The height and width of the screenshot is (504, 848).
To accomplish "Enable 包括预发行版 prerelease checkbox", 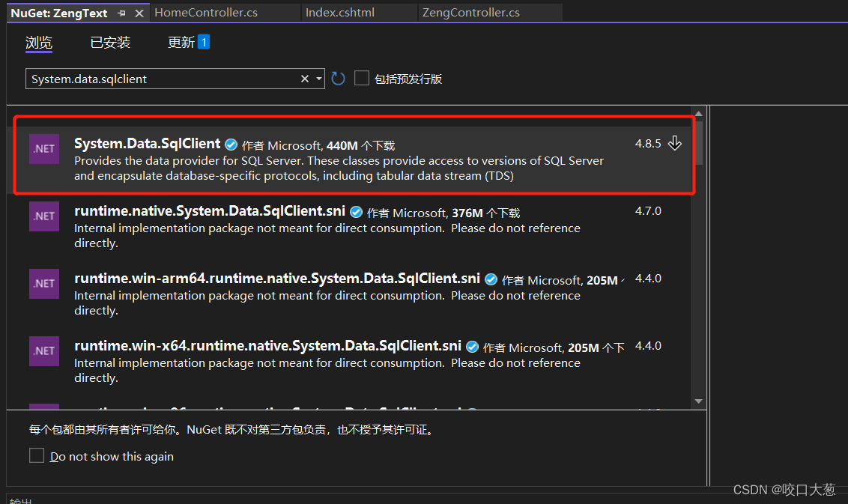I will (362, 79).
